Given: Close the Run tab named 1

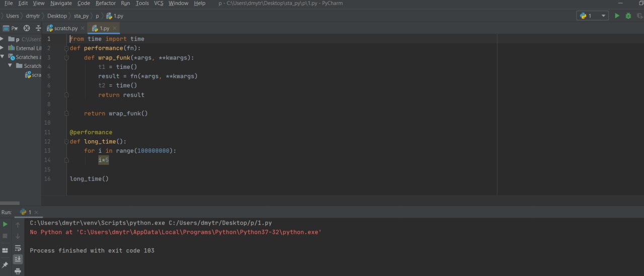Looking at the screenshot, I should [x=36, y=213].
